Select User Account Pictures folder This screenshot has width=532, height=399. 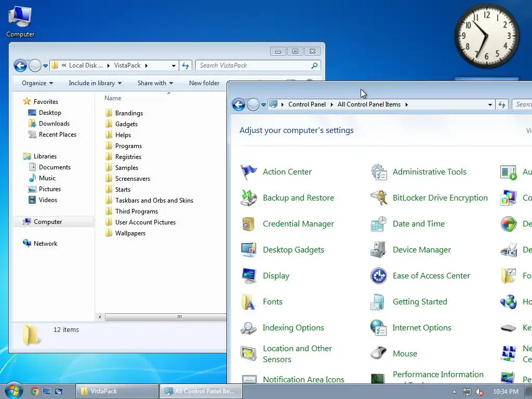145,222
